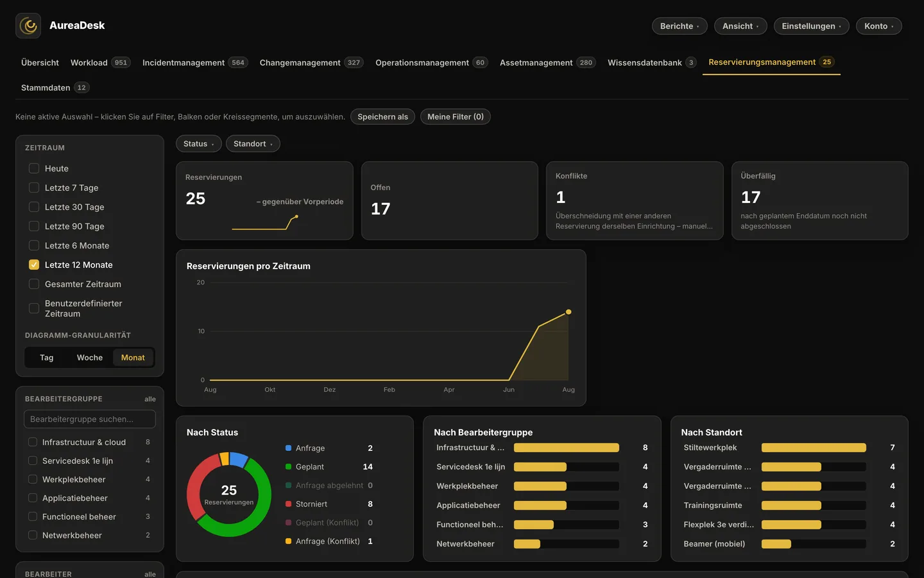Select the Reservierungsmanagement tab
The width and height of the screenshot is (924, 578).
pyautogui.click(x=771, y=62)
